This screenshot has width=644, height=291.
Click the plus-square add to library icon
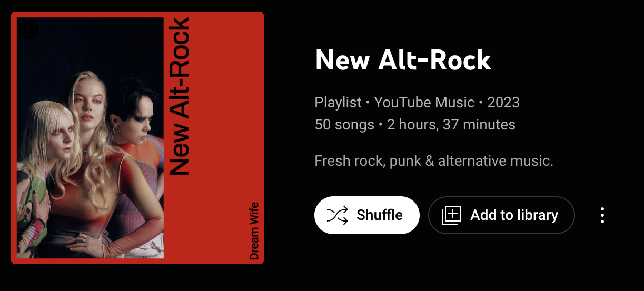tap(451, 215)
